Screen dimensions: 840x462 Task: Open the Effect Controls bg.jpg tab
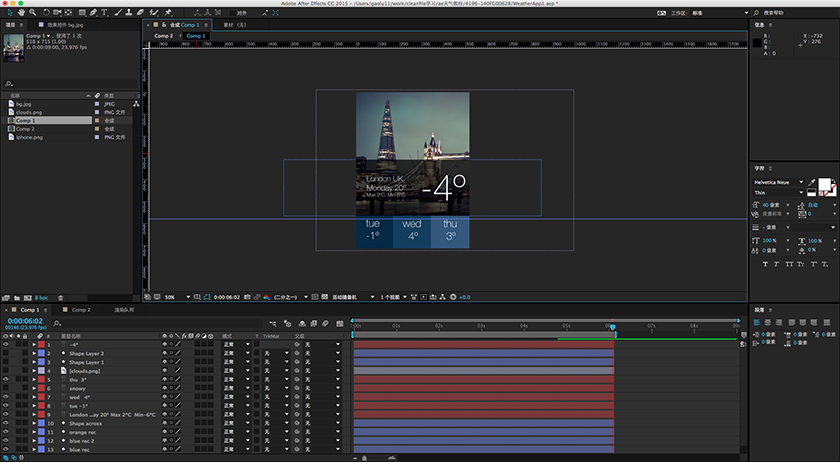pos(65,25)
